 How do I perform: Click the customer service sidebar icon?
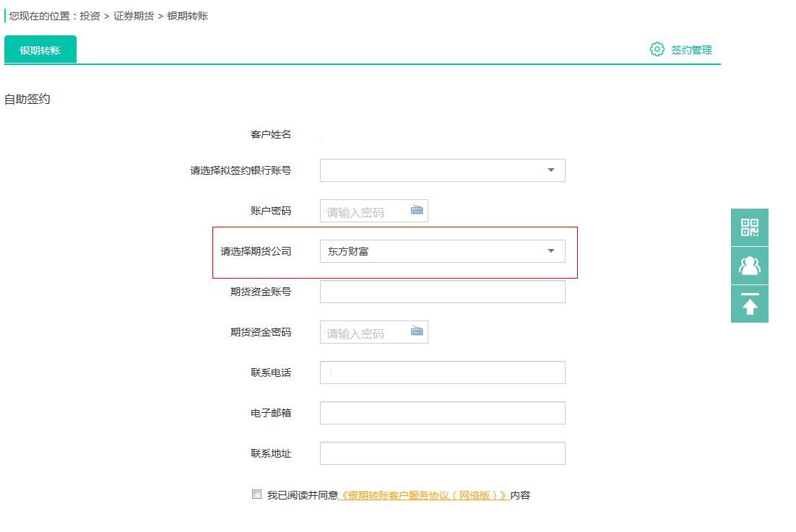pos(749,266)
